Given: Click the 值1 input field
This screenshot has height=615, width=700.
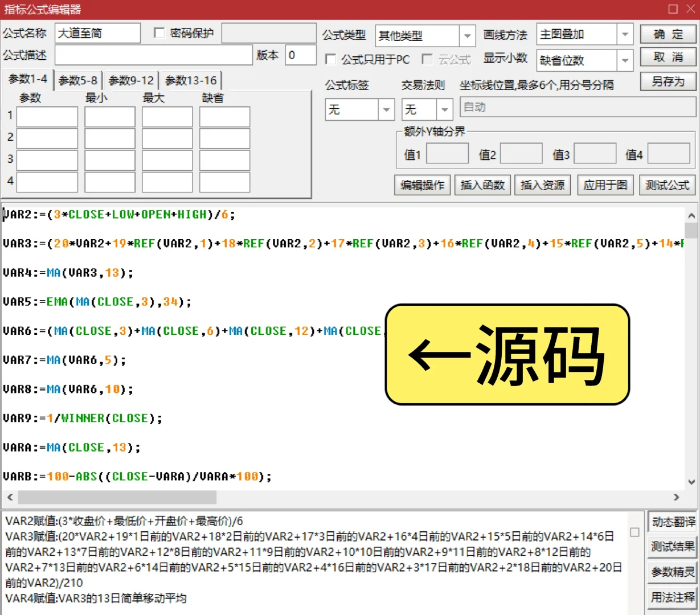Looking at the screenshot, I should pos(448,154).
